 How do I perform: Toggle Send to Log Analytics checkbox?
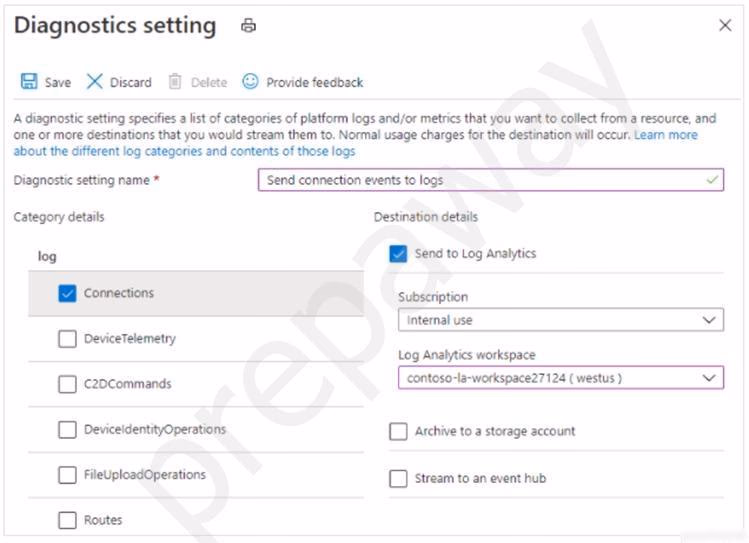[398, 254]
